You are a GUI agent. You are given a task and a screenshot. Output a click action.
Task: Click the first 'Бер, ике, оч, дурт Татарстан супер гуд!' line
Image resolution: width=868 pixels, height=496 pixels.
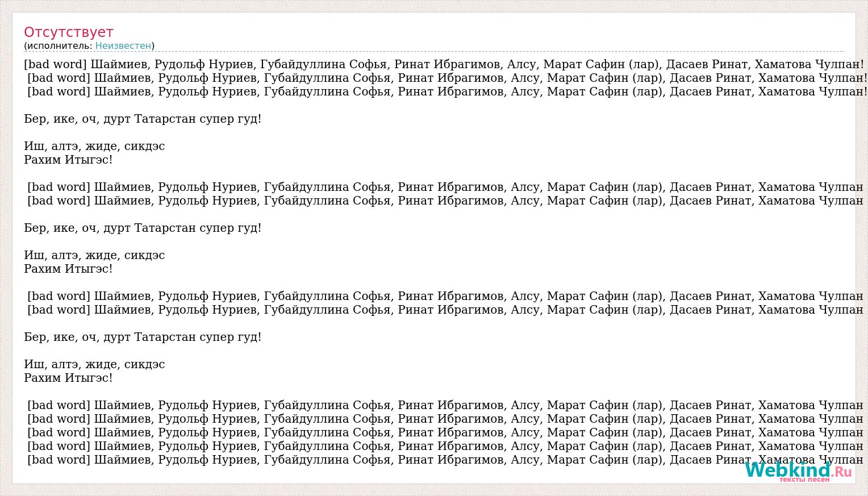tap(143, 119)
